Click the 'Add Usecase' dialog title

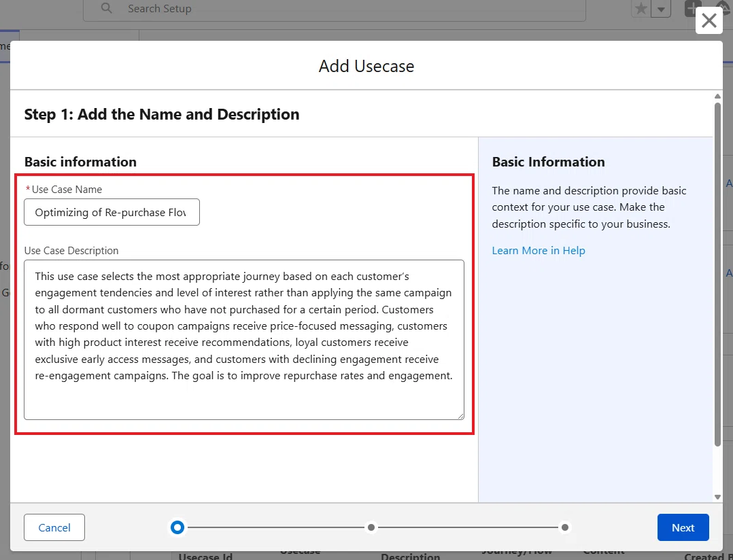(x=366, y=66)
